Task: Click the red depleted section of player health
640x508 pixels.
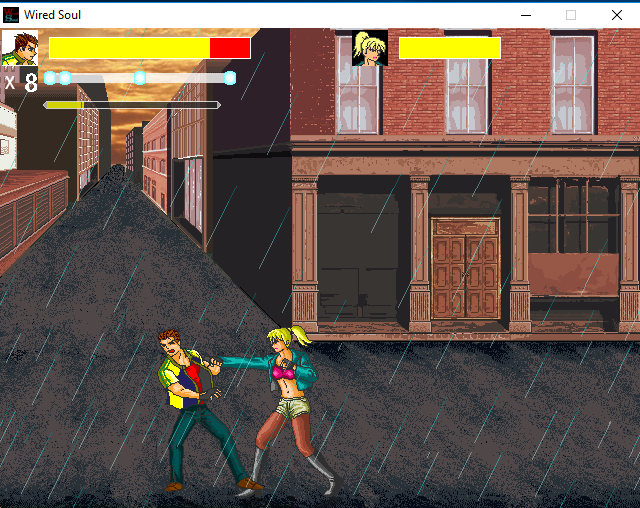Action: point(230,48)
